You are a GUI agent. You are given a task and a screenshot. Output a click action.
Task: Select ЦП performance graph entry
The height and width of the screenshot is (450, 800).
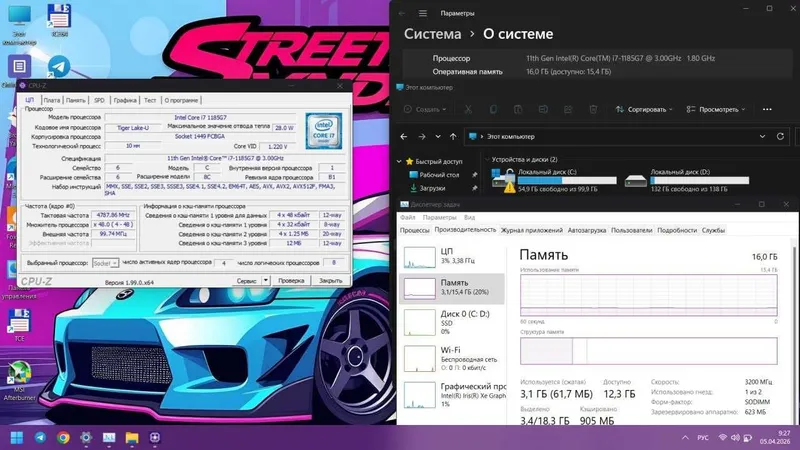[x=451, y=257]
